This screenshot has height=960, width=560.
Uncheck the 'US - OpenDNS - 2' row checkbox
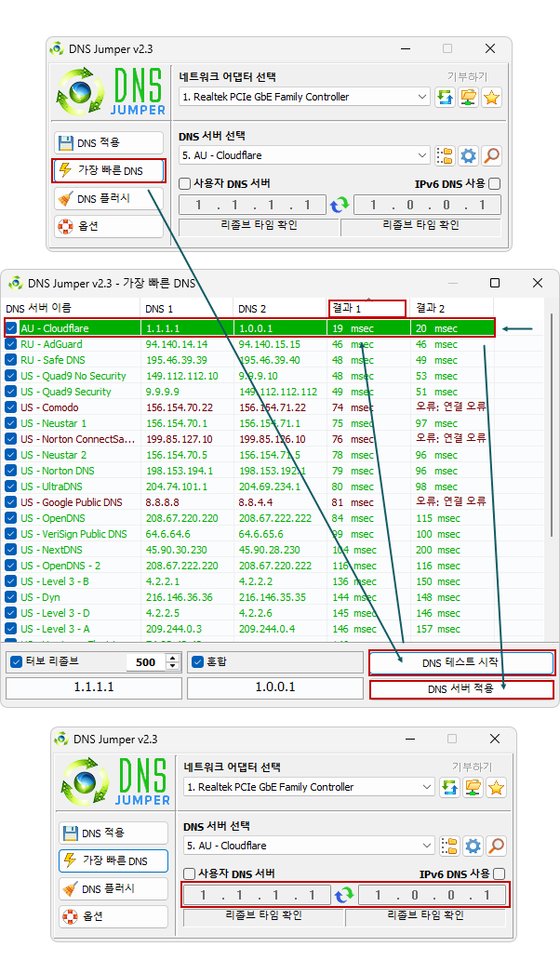pyautogui.click(x=11, y=566)
